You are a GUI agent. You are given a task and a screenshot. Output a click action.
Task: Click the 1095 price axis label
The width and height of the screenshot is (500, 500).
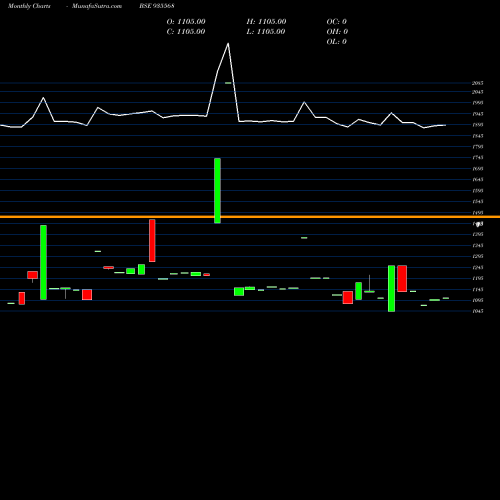pyautogui.click(x=478, y=300)
